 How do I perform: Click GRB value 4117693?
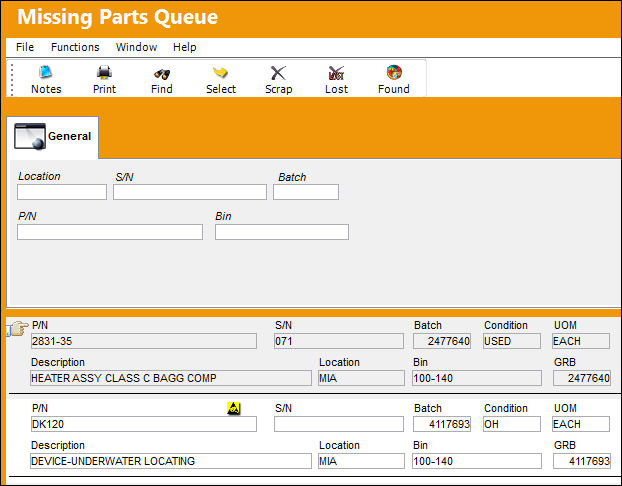(582, 461)
